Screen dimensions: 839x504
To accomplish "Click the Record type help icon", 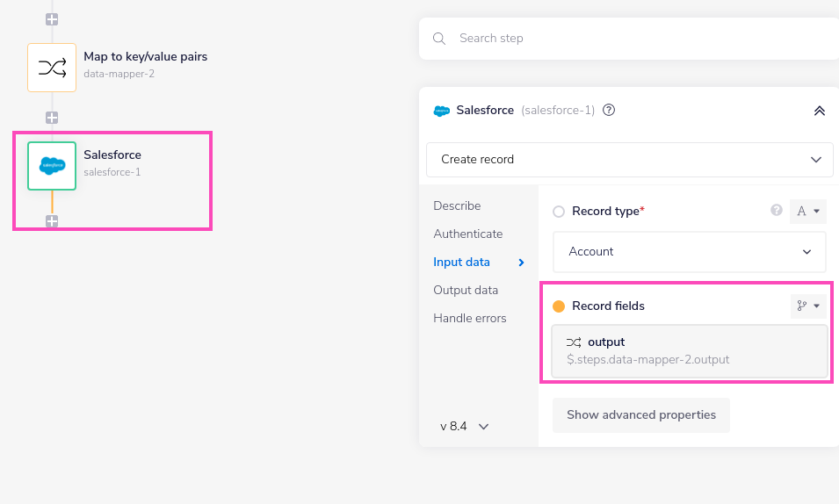I will point(777,211).
